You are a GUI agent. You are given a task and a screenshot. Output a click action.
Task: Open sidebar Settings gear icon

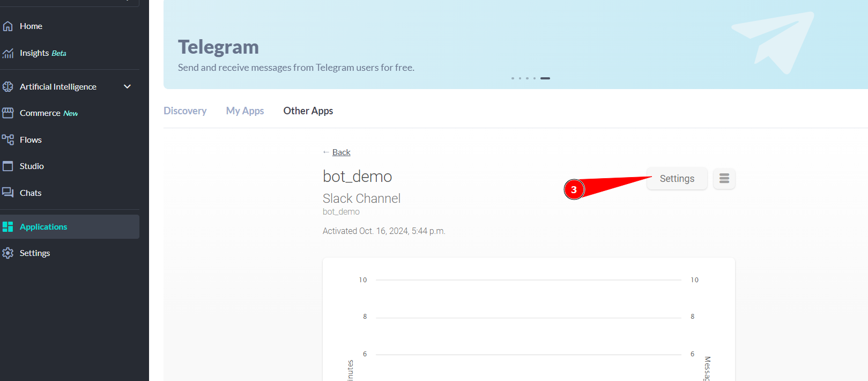click(8, 253)
